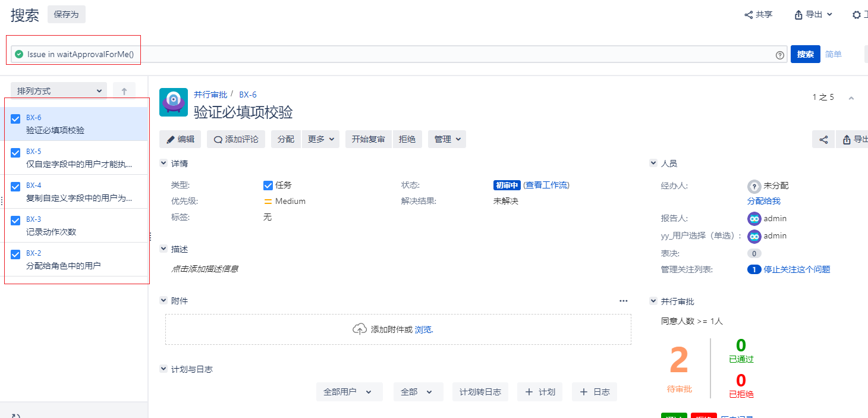
Task: Click the help icon in the JQL search field
Action: click(x=779, y=55)
